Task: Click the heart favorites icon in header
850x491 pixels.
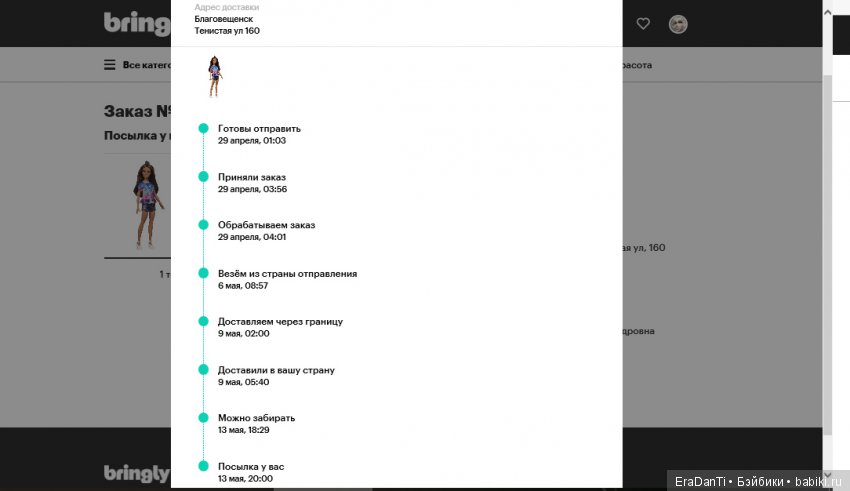Action: (x=643, y=24)
